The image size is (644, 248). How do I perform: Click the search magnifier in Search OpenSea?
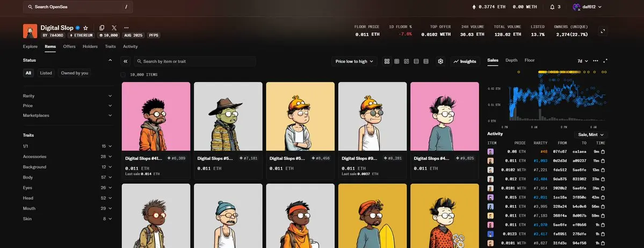[x=30, y=7]
